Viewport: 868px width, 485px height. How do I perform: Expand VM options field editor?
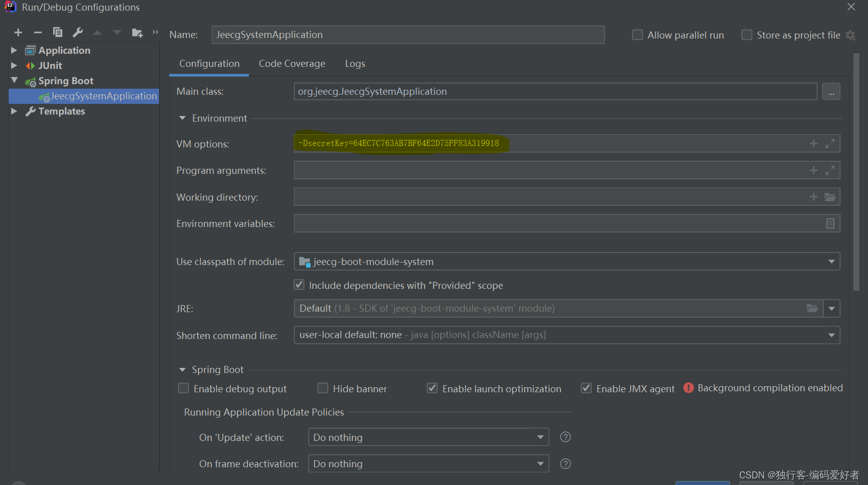[x=830, y=143]
